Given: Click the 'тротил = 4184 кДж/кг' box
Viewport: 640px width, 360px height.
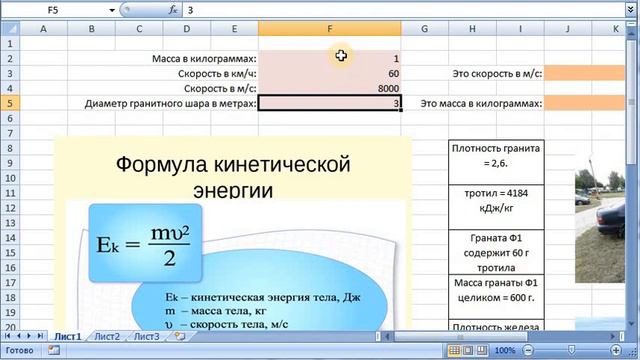Looking at the screenshot, I should pyautogui.click(x=496, y=207).
